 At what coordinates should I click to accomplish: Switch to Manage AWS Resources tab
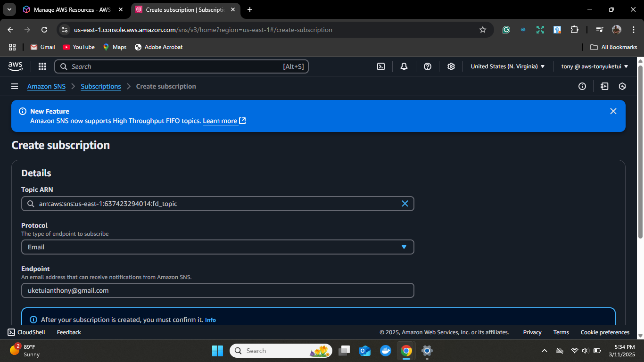tap(74, 9)
